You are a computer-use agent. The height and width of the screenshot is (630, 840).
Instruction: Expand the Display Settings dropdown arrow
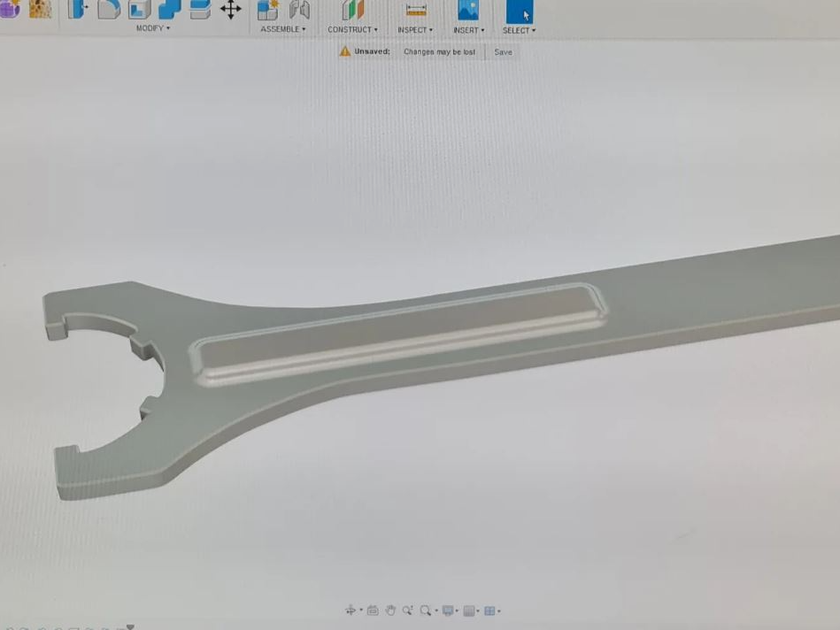point(457,611)
